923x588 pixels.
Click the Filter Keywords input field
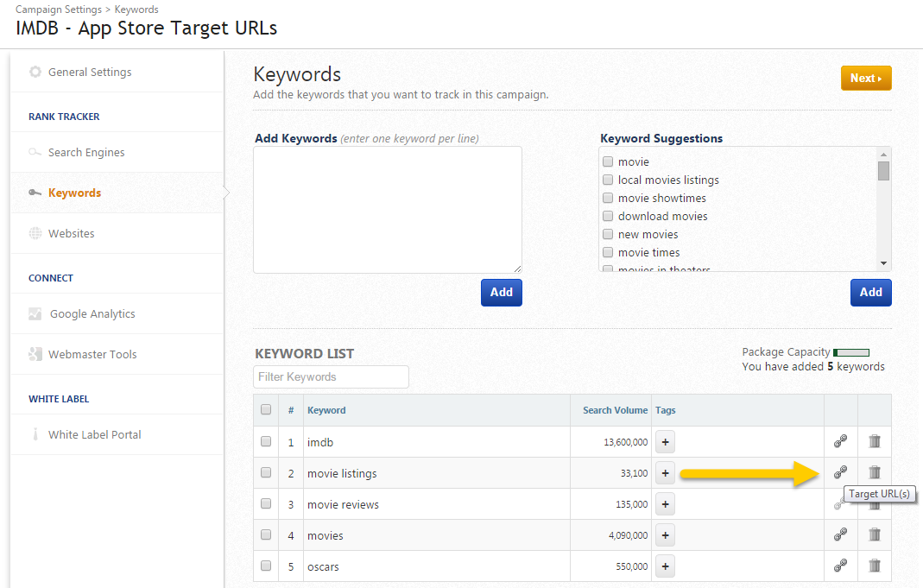coord(331,377)
